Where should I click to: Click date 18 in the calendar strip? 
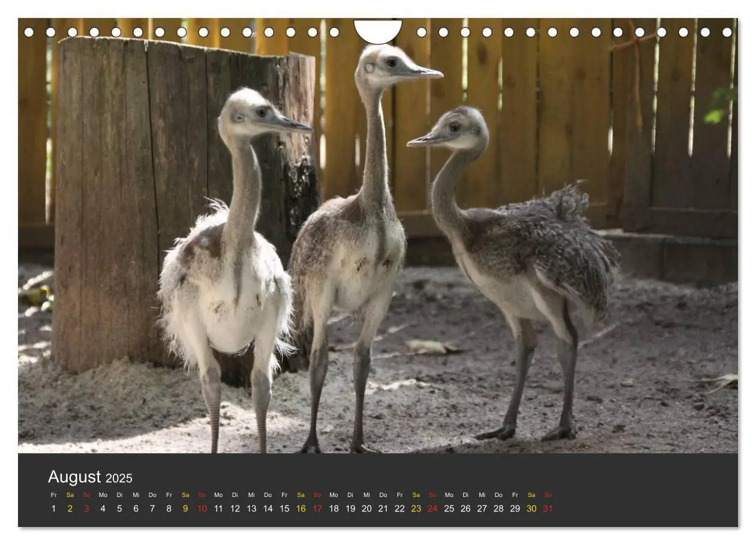(x=334, y=508)
